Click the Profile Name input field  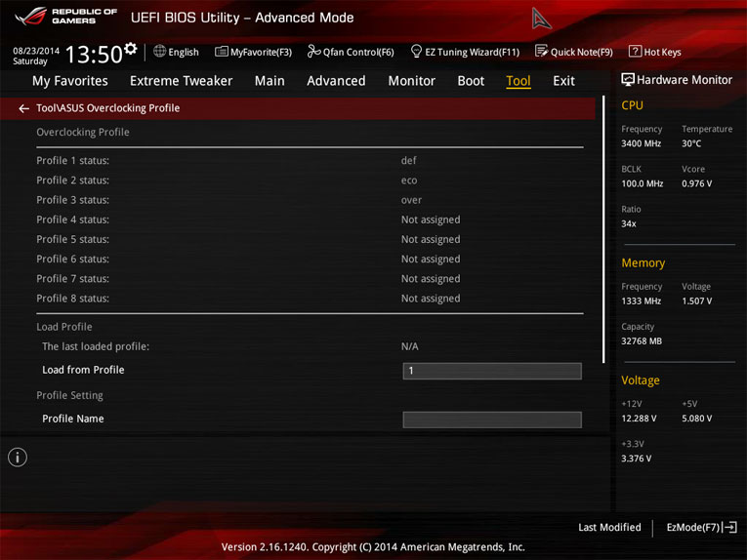coord(492,420)
